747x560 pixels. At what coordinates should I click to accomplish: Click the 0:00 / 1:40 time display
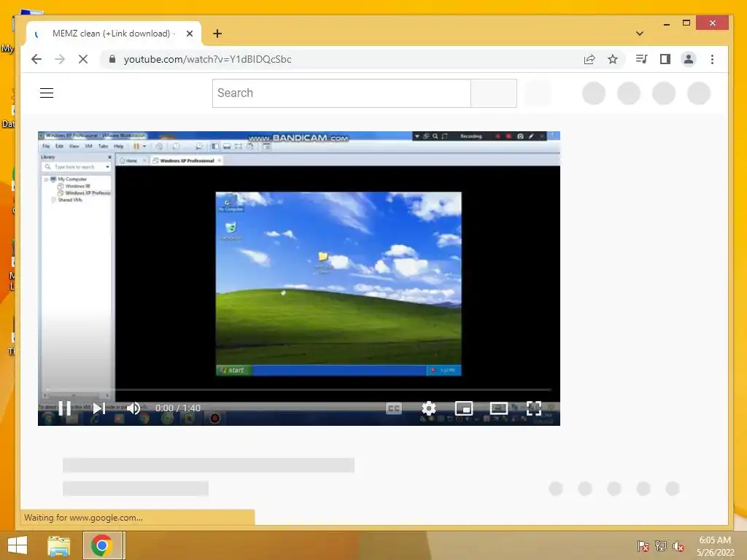[x=178, y=408]
